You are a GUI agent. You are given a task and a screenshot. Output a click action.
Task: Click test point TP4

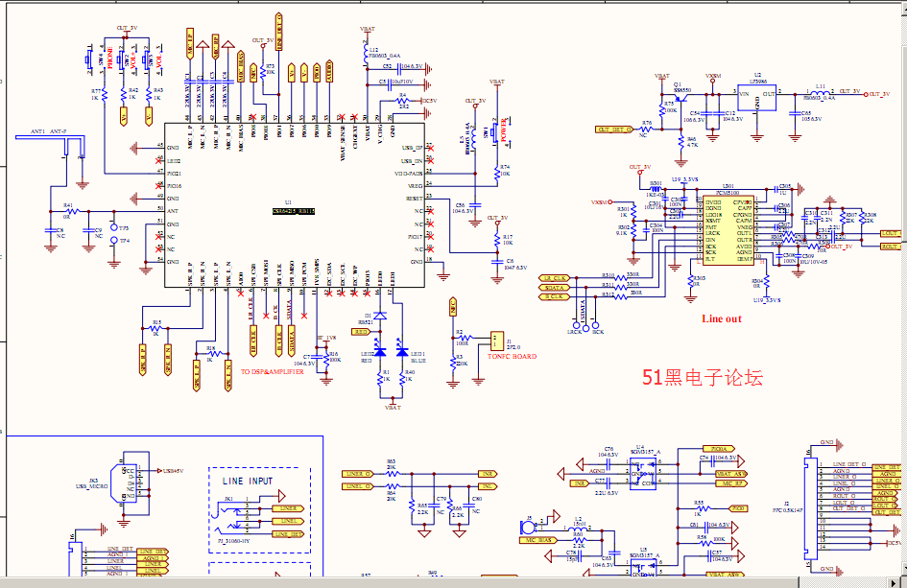tap(114, 241)
